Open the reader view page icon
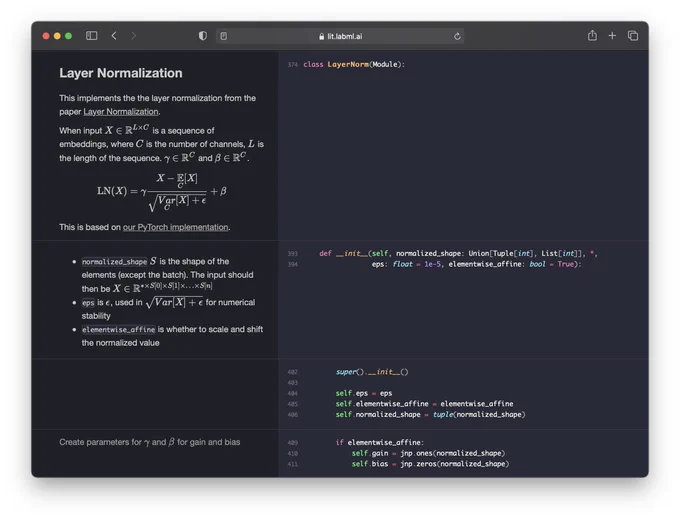 tap(223, 36)
